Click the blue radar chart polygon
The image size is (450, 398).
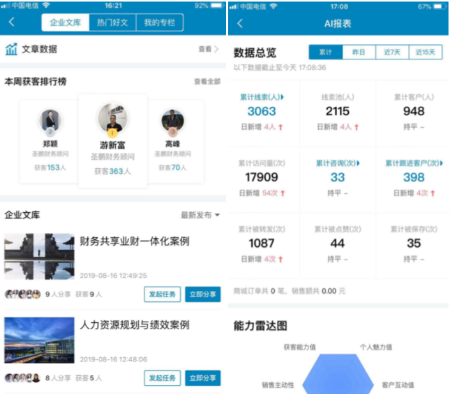(x=338, y=374)
